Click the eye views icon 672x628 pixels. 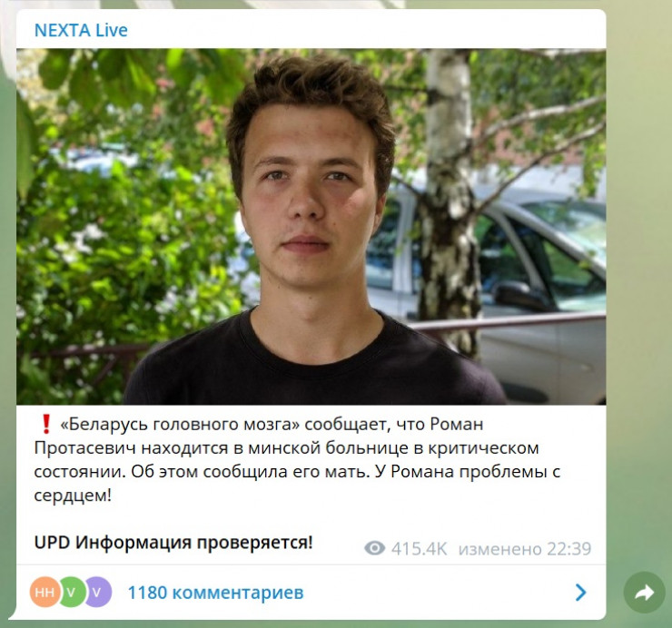click(374, 548)
